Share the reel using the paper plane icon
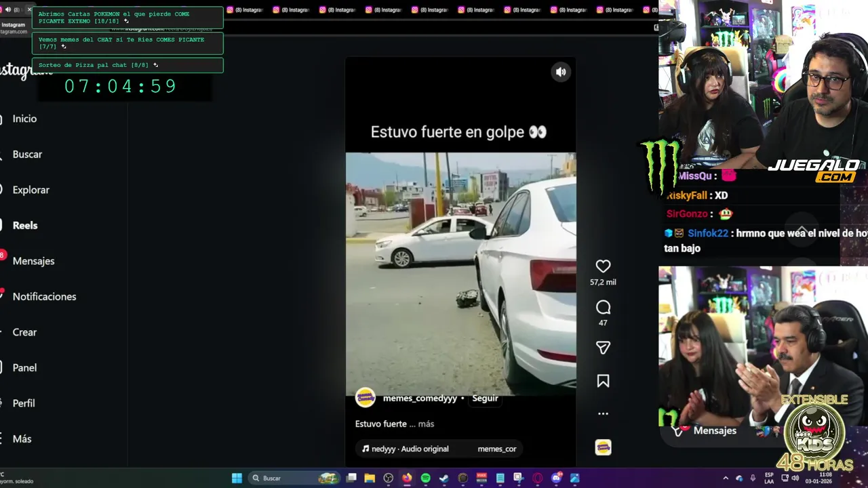This screenshot has width=868, height=488. pyautogui.click(x=603, y=348)
